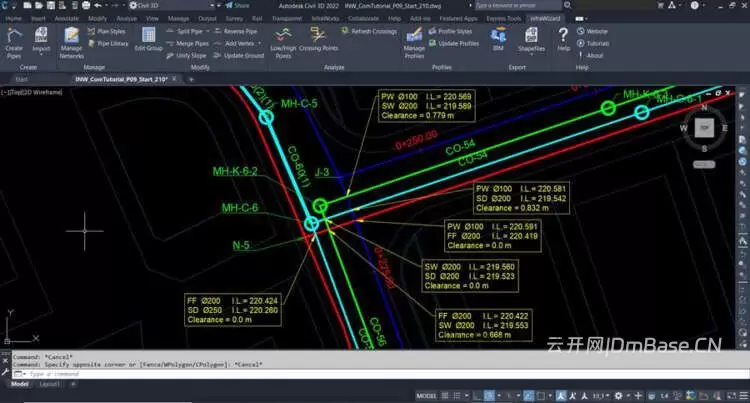Open the annotation scale 1:1 dropdown

(x=600, y=396)
